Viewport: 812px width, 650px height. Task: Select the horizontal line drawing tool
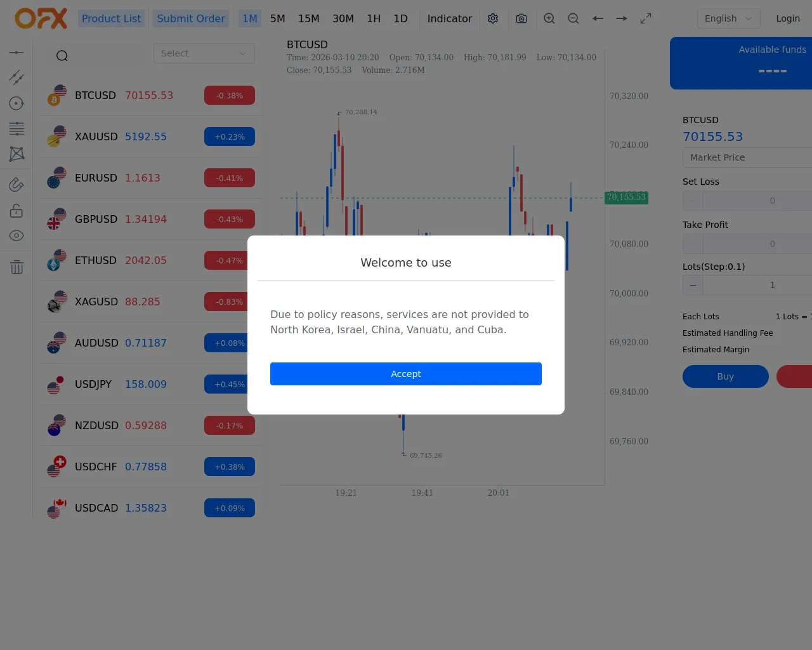click(x=16, y=52)
